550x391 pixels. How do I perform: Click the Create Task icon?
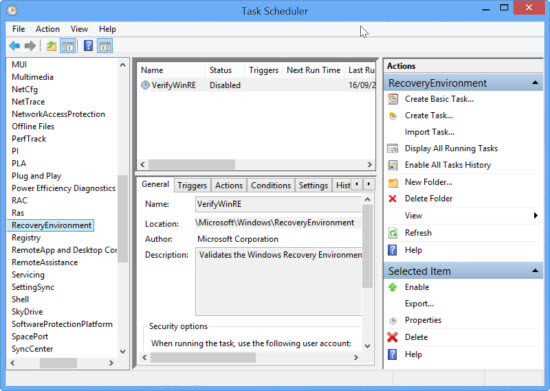point(393,116)
